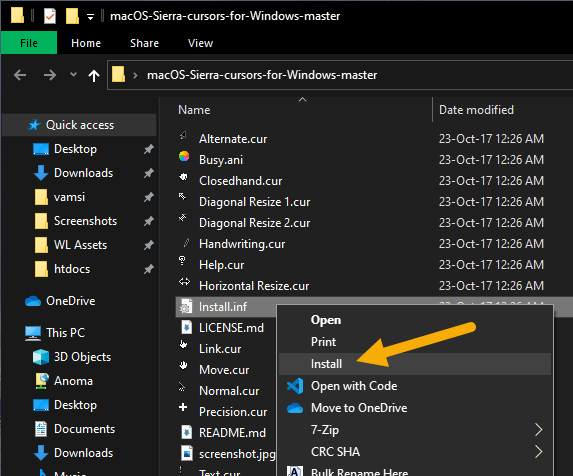This screenshot has width=573, height=476.
Task: Click the OneDrive cloud icon in the sidebar
Action: (33, 301)
